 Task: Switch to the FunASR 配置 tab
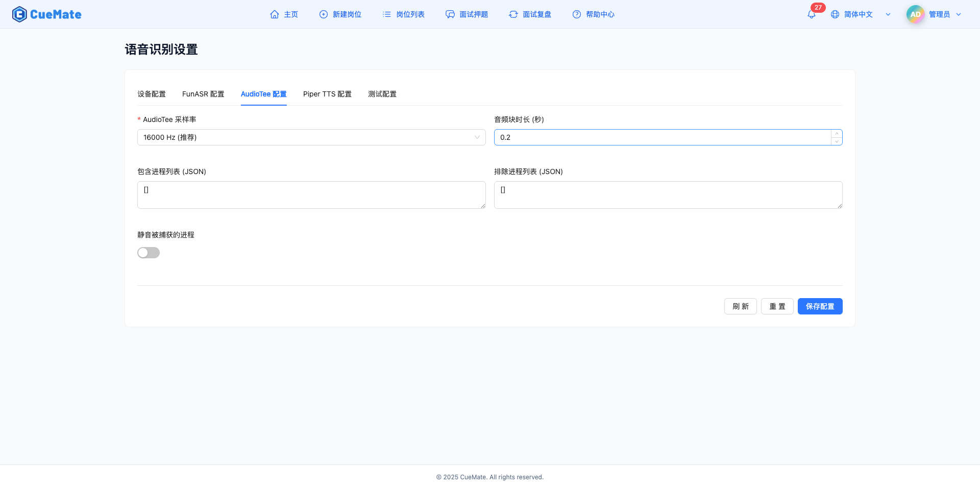click(x=203, y=94)
